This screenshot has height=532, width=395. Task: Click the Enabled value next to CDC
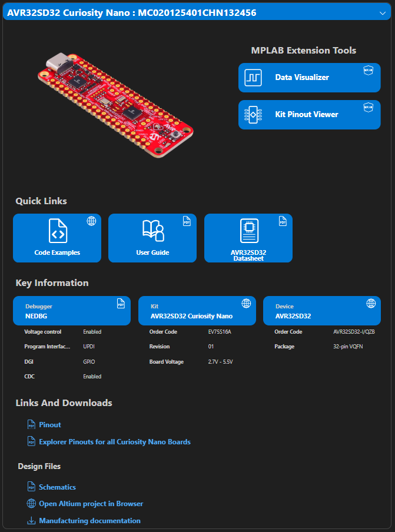(92, 377)
